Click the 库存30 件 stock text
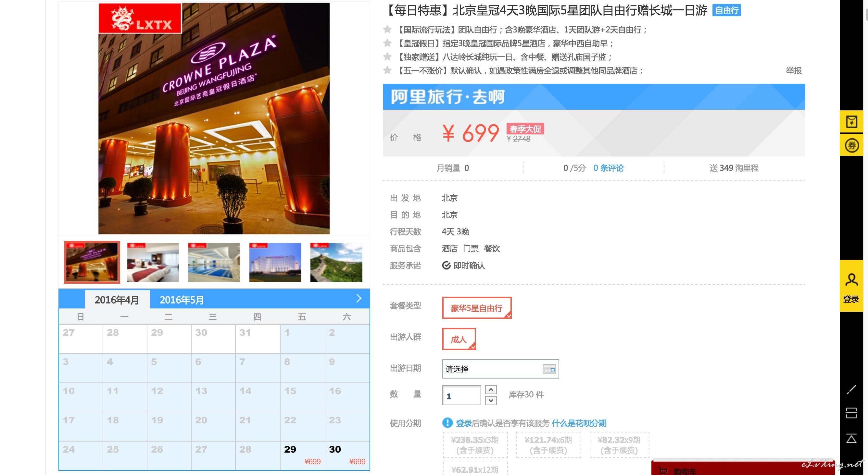This screenshot has width=868, height=475. 526,394
